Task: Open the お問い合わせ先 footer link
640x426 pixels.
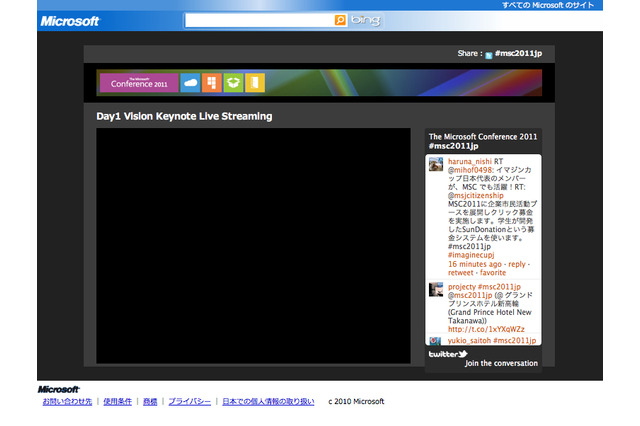Action: coord(67,402)
